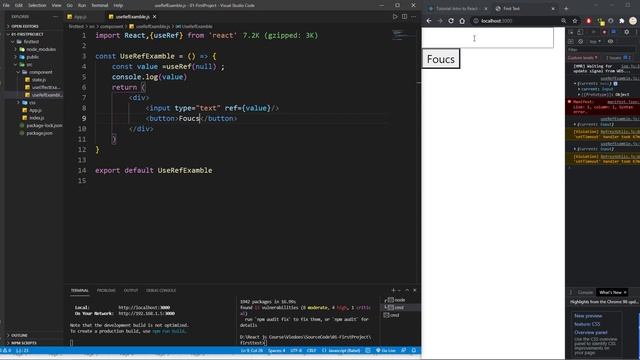Open the View menu

click(x=56, y=5)
